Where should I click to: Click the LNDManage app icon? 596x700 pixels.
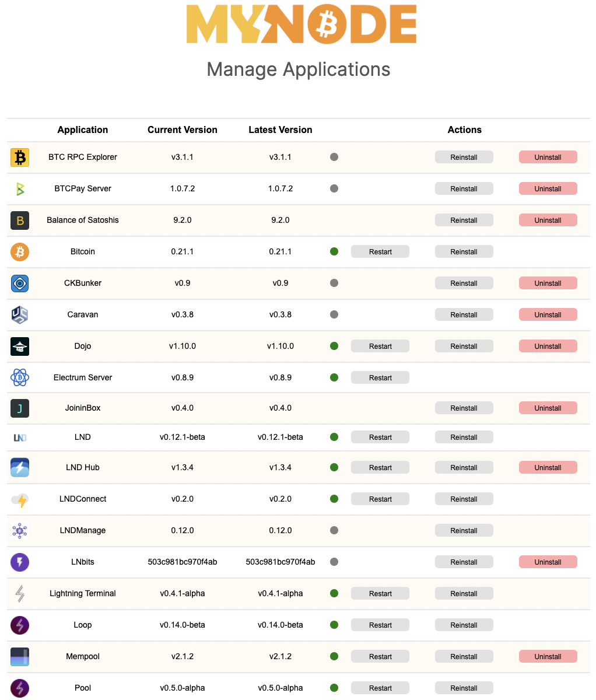pos(20,531)
